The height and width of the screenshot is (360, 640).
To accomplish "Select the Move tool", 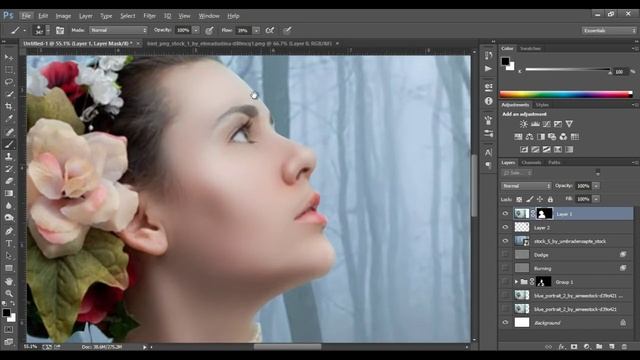I will pyautogui.click(x=9, y=58).
